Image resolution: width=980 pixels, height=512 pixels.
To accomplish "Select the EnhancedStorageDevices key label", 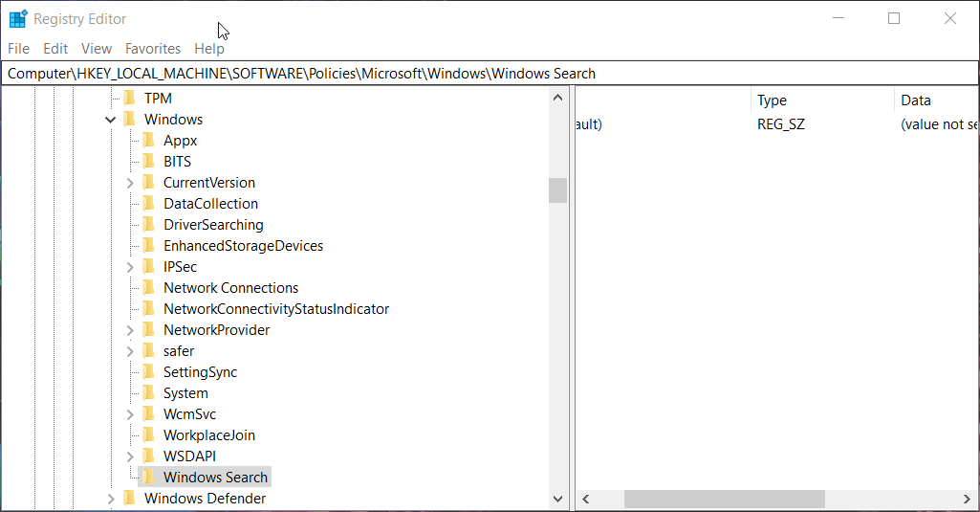I will point(243,245).
